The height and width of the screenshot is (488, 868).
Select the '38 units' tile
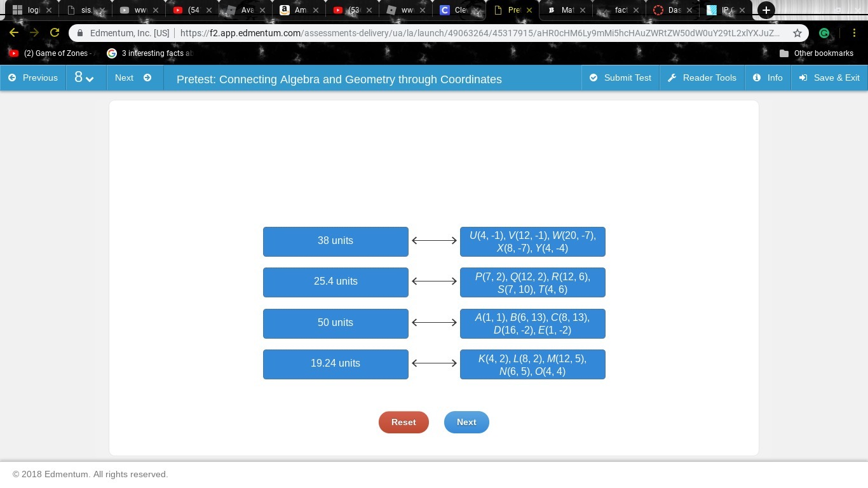(336, 241)
